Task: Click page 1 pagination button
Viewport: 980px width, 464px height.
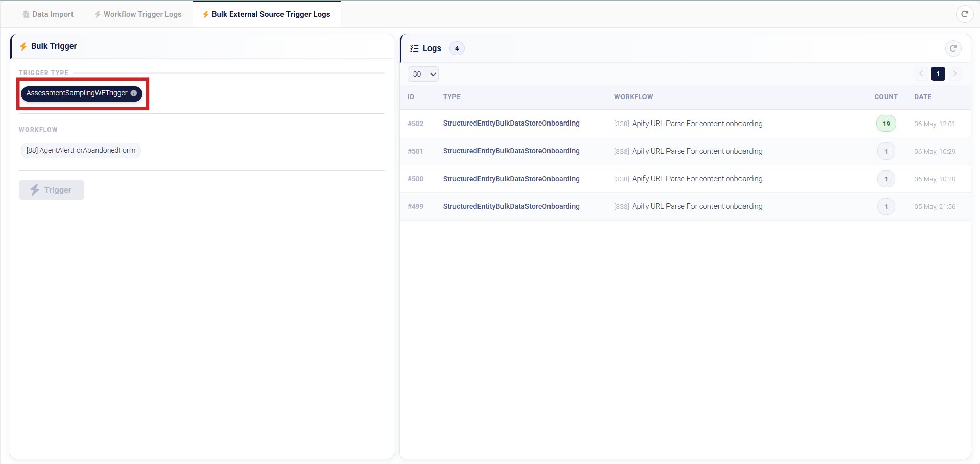Action: pyautogui.click(x=938, y=74)
